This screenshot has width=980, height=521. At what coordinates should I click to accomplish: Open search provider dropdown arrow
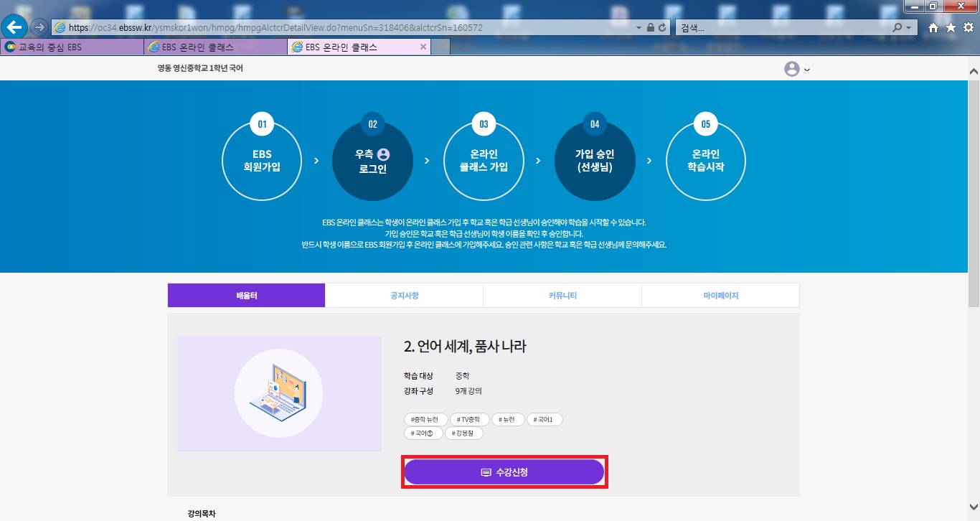click(909, 27)
